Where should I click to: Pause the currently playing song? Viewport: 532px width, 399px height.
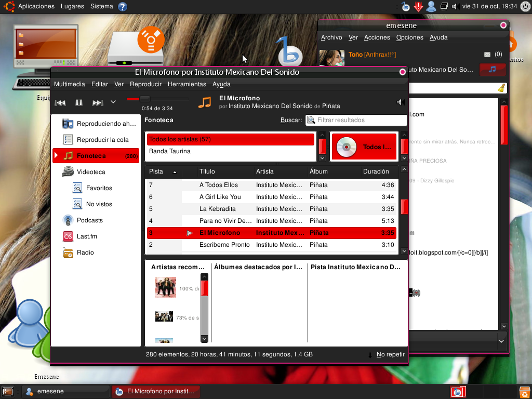point(79,102)
